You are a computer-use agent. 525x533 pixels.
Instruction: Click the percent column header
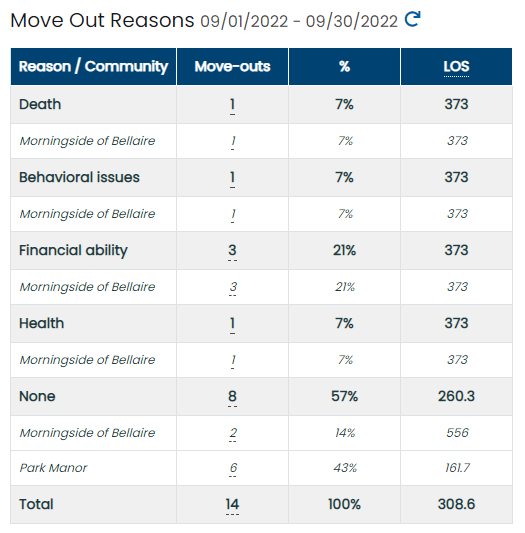point(344,67)
